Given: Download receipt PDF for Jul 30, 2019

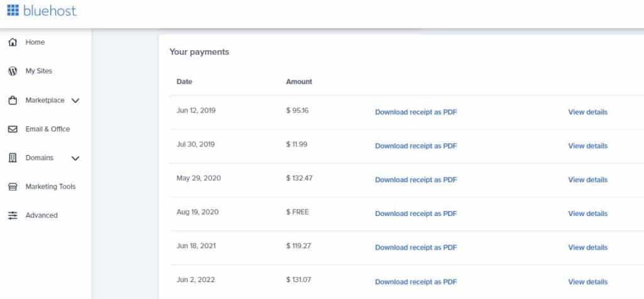Looking at the screenshot, I should 416,146.
